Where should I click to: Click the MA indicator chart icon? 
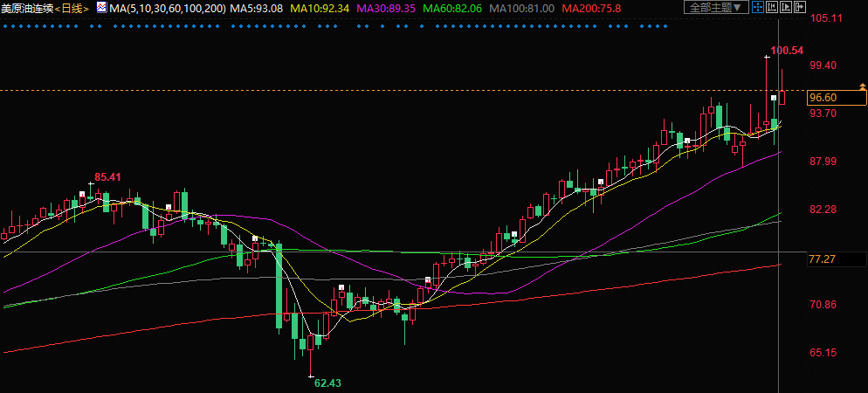(101, 8)
